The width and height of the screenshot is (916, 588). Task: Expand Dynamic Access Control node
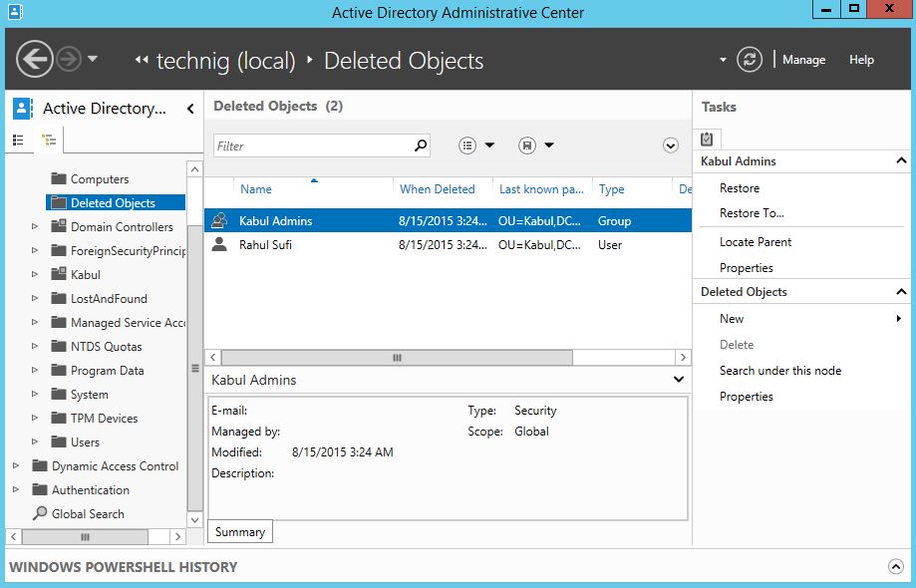(x=16, y=466)
